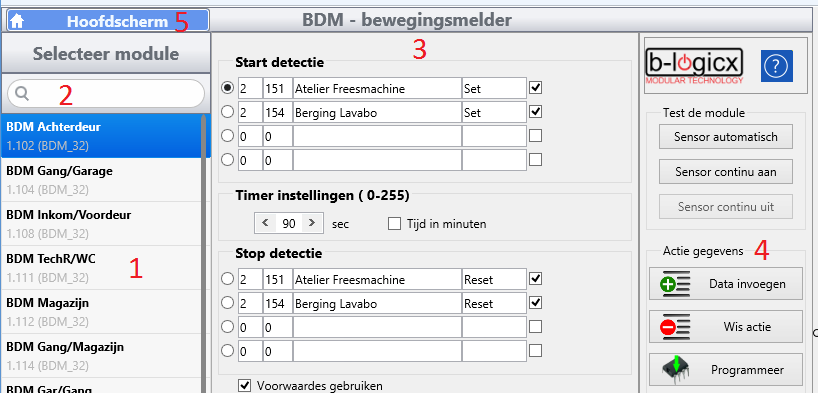Click the chip icon on Programmeer

point(676,370)
